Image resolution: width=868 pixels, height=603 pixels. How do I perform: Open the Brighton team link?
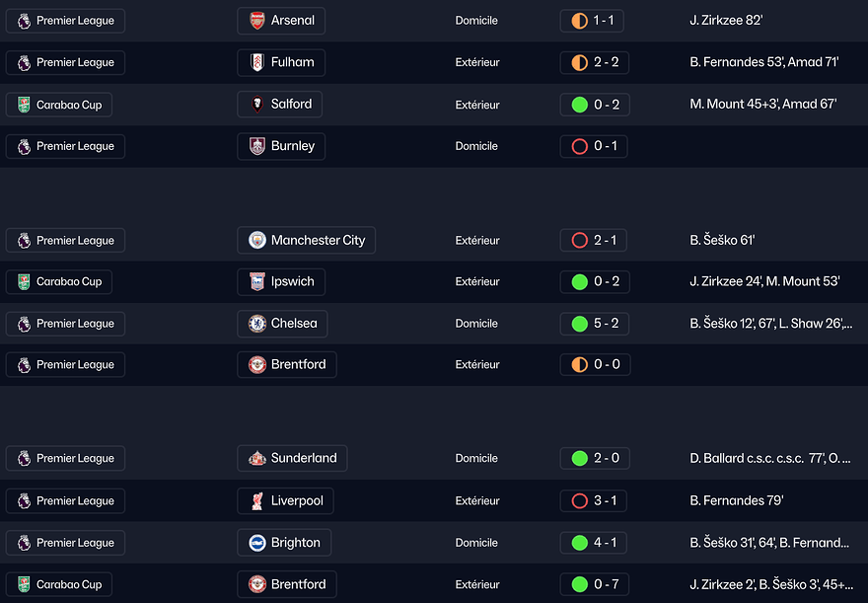[284, 542]
